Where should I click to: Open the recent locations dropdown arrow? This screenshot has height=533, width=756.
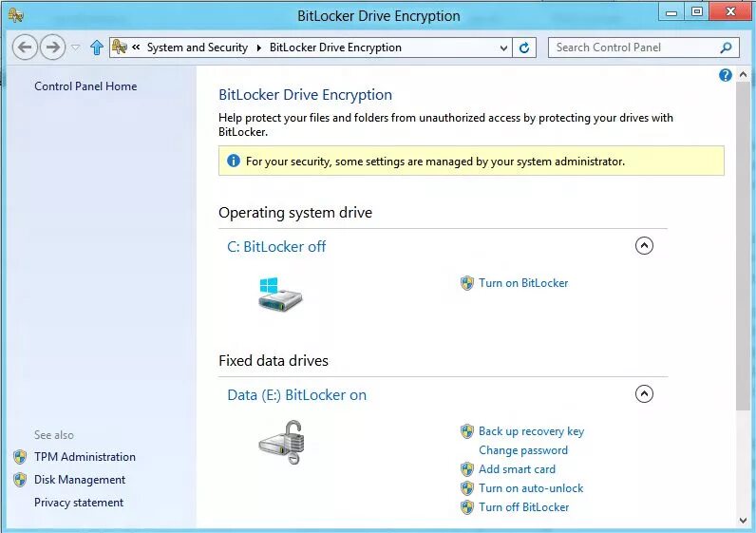pos(75,48)
